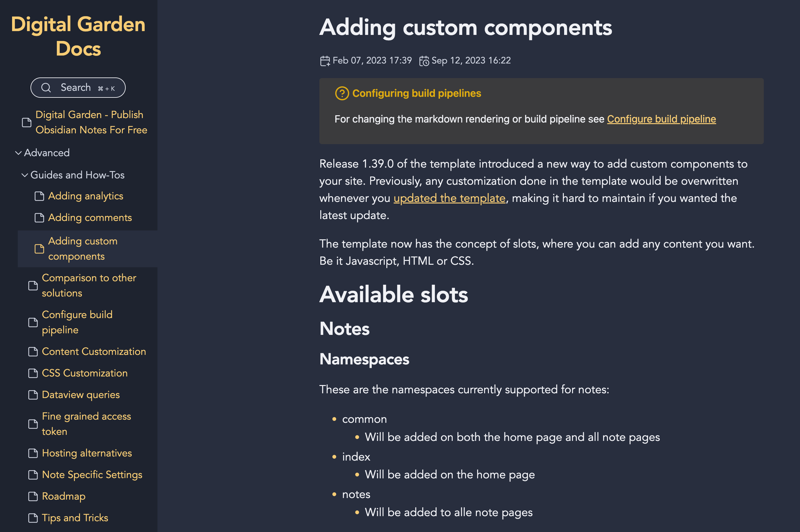This screenshot has width=800, height=532.
Task: Click the Digital Garden Docs site title
Action: click(x=78, y=36)
